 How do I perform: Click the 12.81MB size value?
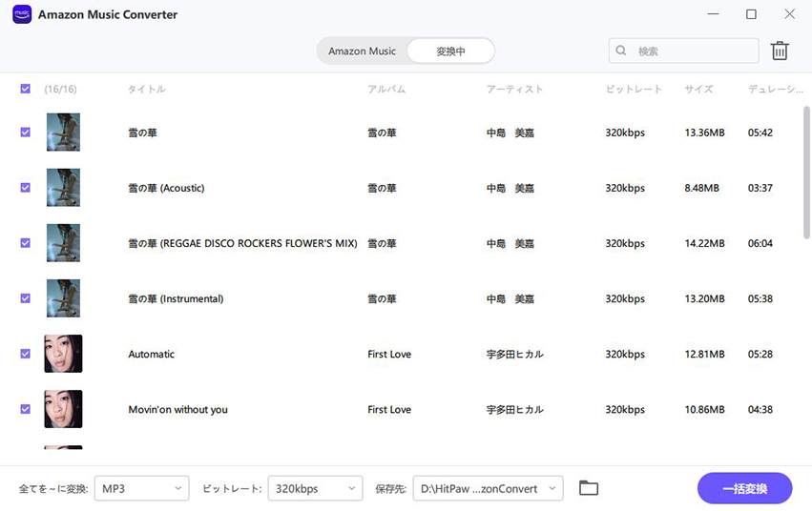click(x=704, y=354)
